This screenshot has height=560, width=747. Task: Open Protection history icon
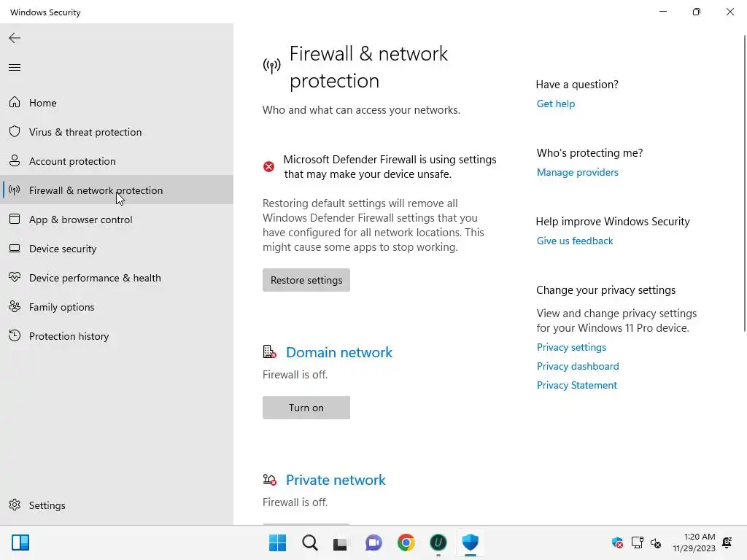pos(15,336)
